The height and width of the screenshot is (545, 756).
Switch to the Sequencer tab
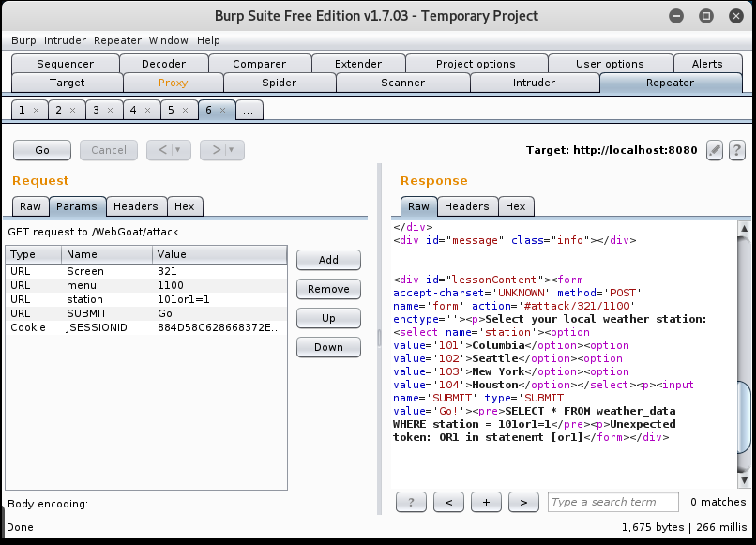pyautogui.click(x=65, y=64)
